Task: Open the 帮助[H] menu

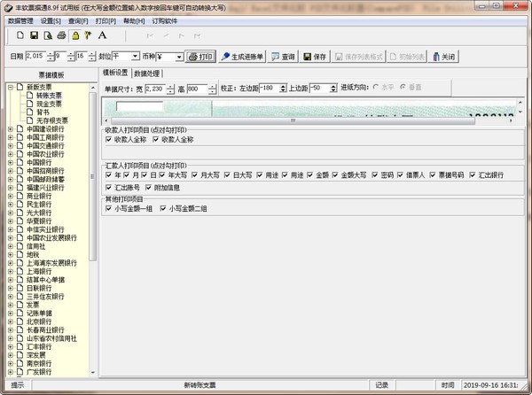Action: coord(134,21)
